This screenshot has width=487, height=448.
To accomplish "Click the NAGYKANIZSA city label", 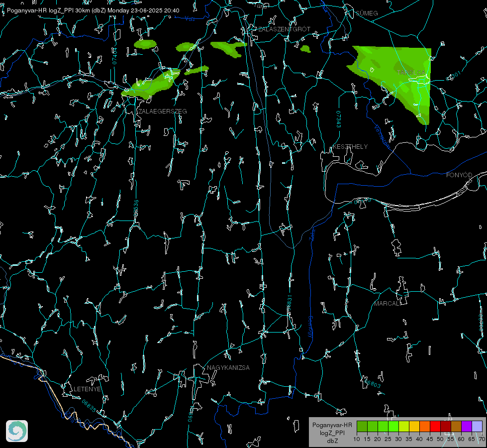I will tap(228, 367).
